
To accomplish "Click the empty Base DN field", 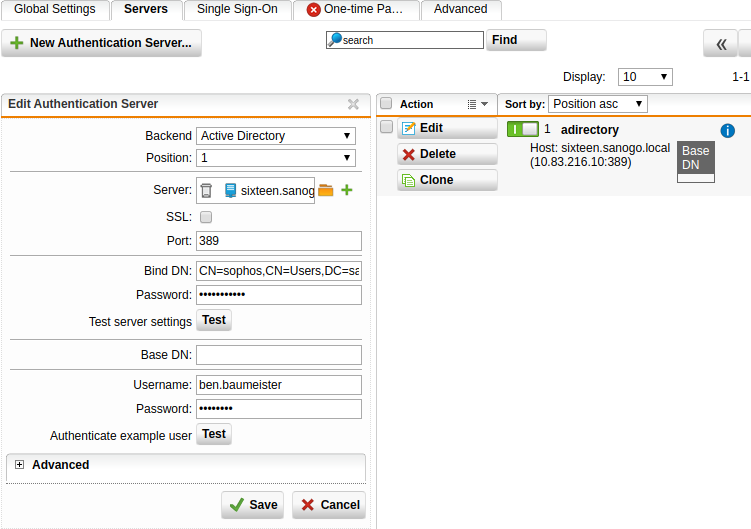I will [x=279, y=355].
